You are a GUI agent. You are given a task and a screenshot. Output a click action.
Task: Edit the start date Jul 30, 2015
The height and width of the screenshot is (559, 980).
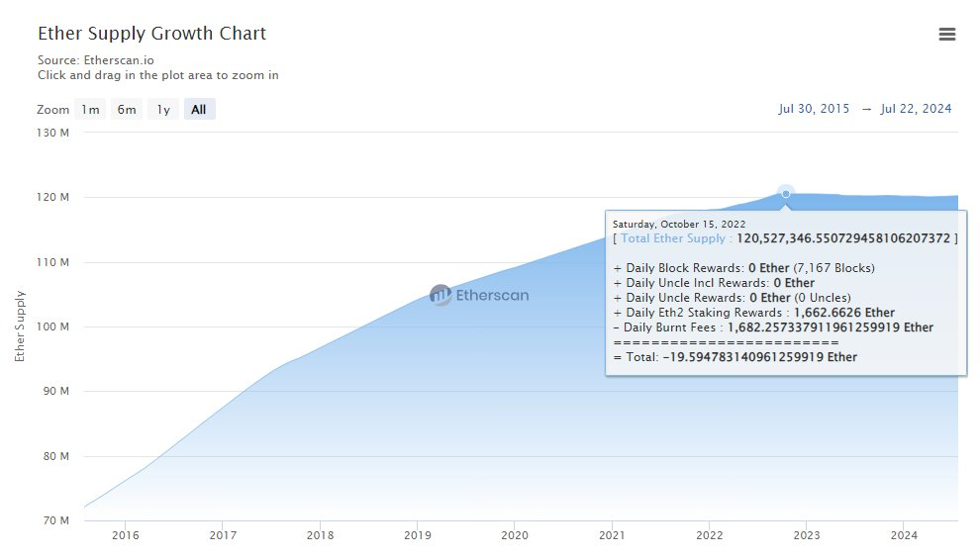click(x=814, y=109)
